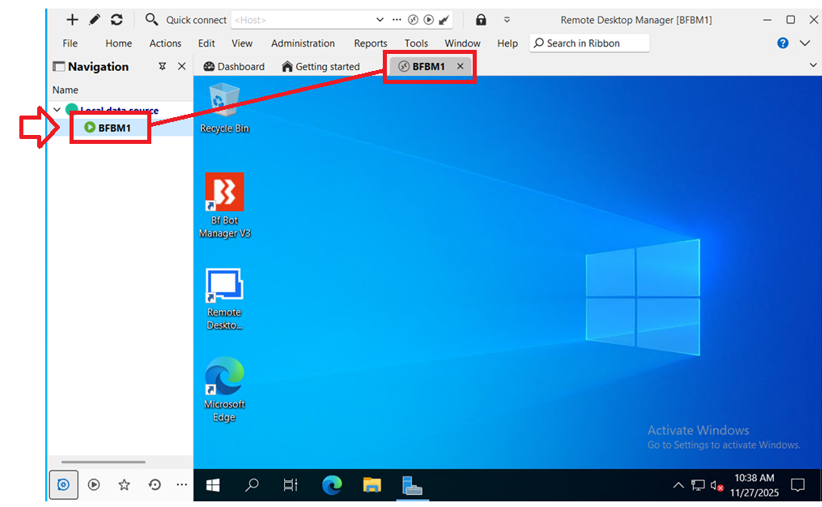Open File Explorer in remote taskbar

coord(372,485)
